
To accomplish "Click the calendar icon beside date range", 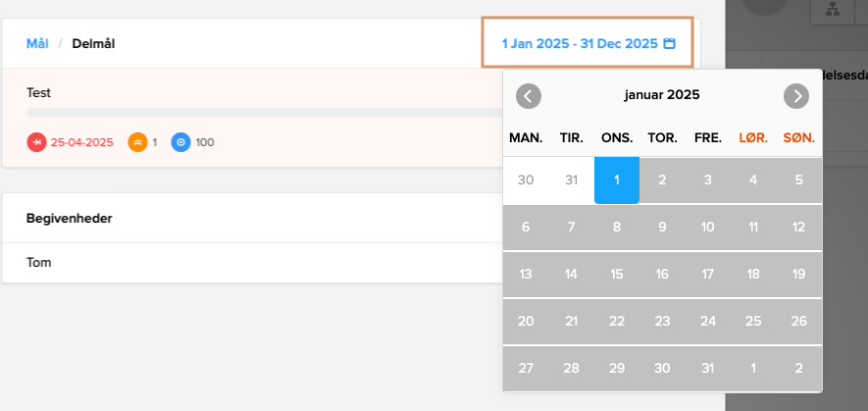I will (670, 43).
